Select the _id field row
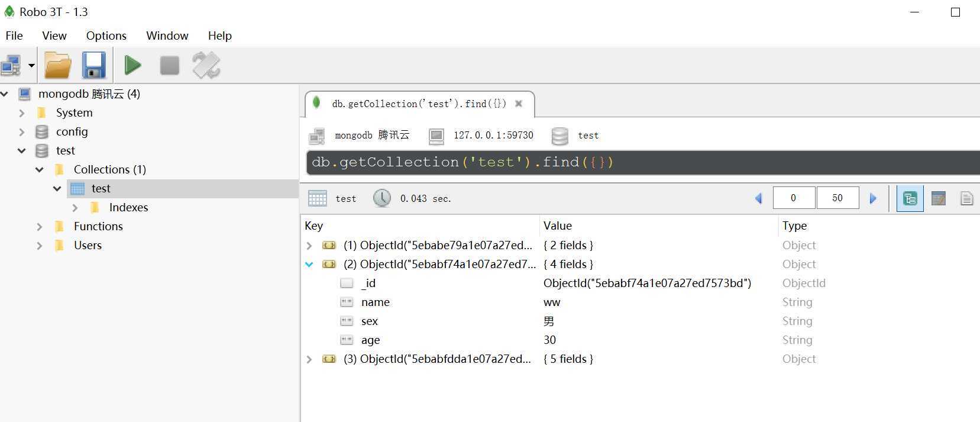Screen dimensions: 980x422 tap(640, 283)
